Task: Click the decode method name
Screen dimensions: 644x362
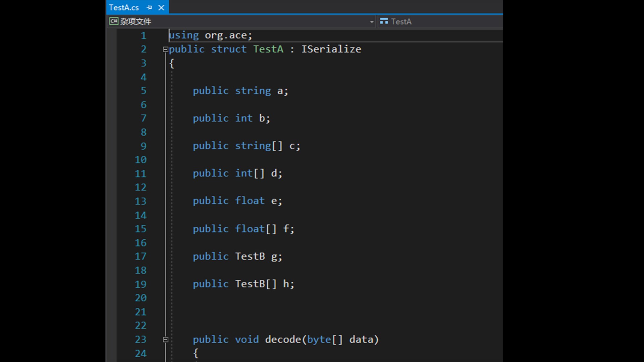Action: pos(283,339)
